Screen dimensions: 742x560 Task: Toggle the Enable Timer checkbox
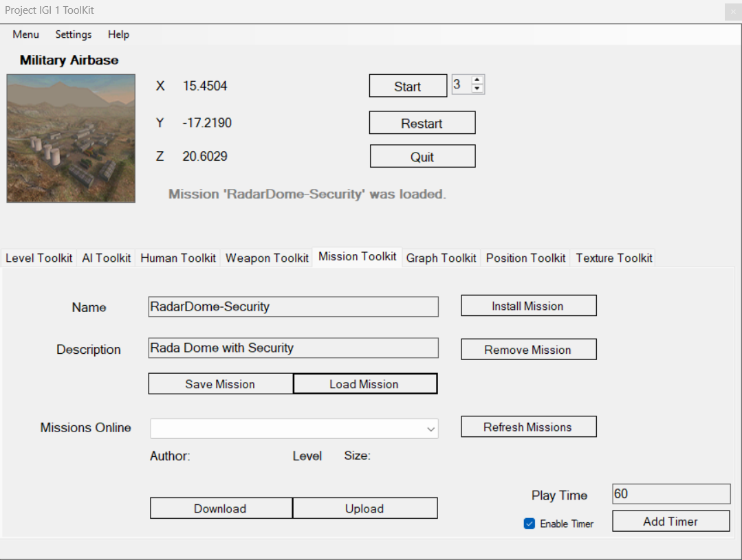[x=530, y=524]
